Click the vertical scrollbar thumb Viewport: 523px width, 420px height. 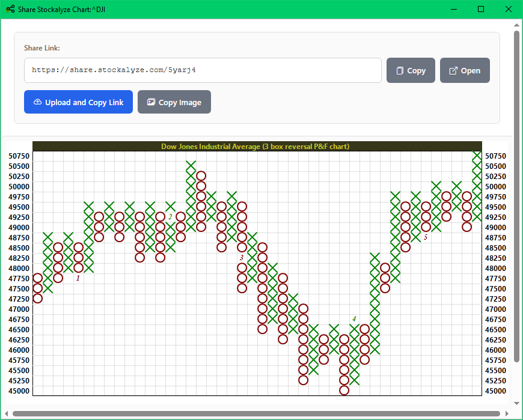516,196
